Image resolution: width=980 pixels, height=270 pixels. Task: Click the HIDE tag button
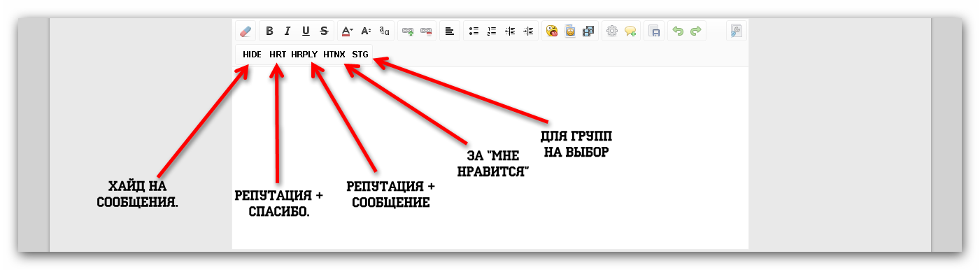[252, 54]
